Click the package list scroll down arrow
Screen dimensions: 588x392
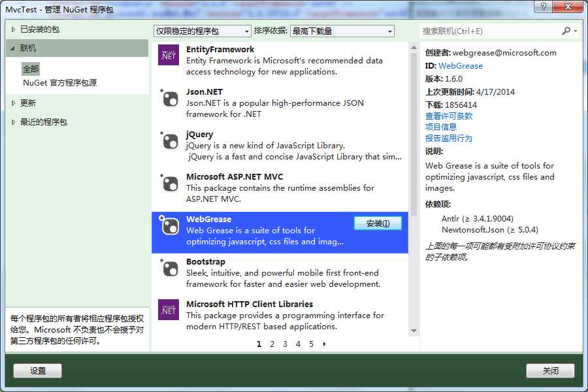coord(414,331)
